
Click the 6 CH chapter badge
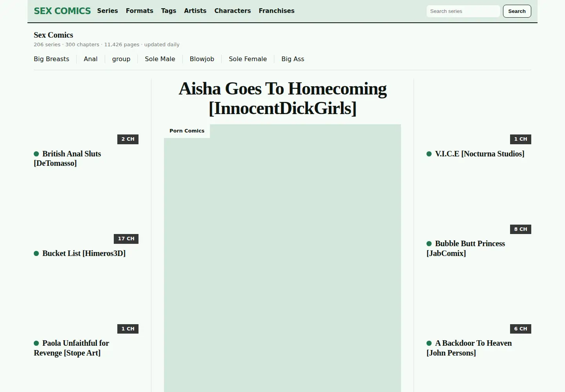521,328
